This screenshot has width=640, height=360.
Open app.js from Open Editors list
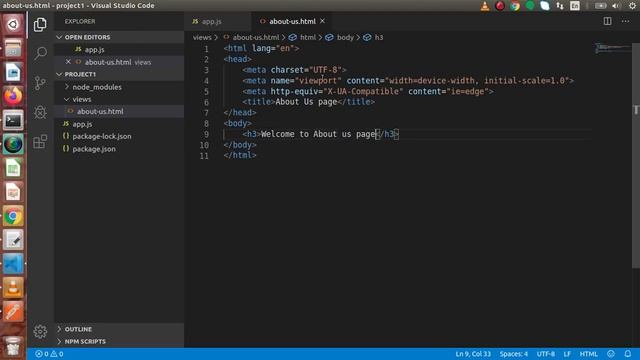[x=119, y=50]
